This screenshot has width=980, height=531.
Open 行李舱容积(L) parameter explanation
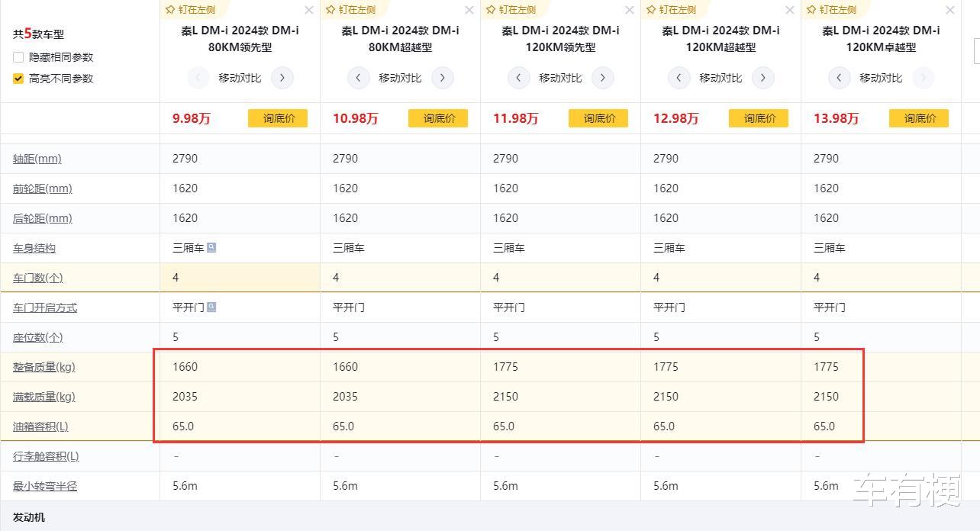pyautogui.click(x=46, y=456)
